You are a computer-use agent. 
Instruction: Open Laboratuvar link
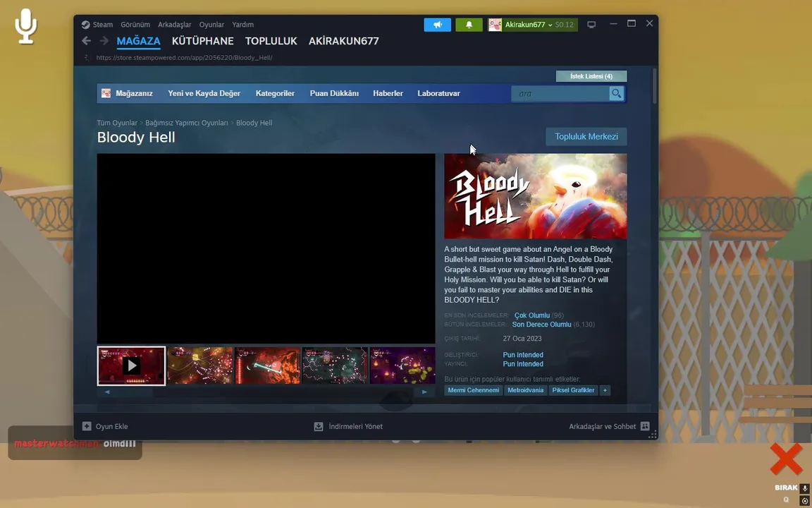coord(438,93)
